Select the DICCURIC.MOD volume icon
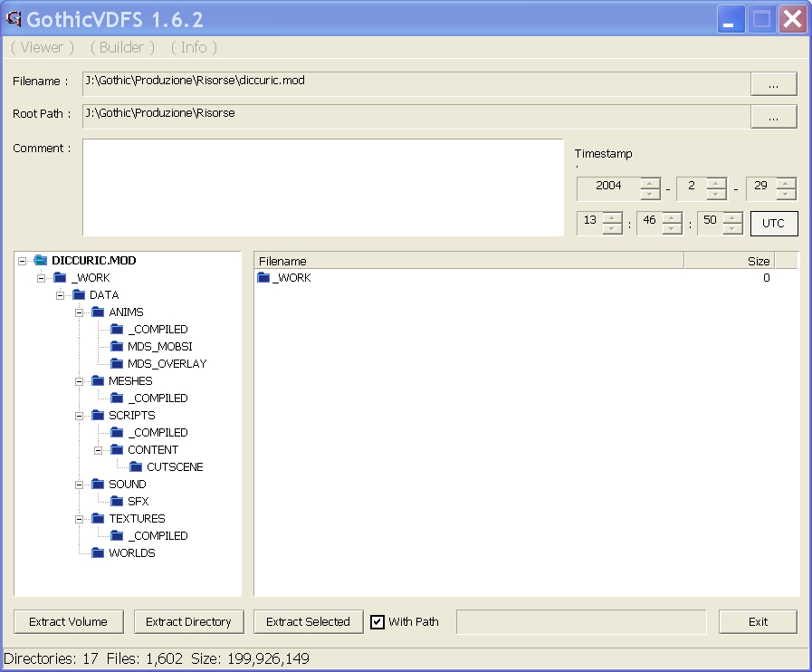The height and width of the screenshot is (672, 812). [41, 260]
